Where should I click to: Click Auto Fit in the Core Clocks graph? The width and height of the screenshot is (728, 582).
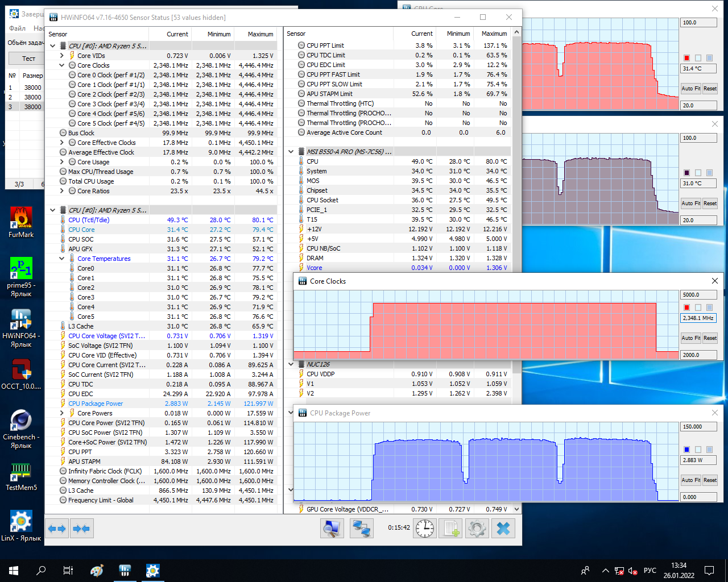pos(690,338)
